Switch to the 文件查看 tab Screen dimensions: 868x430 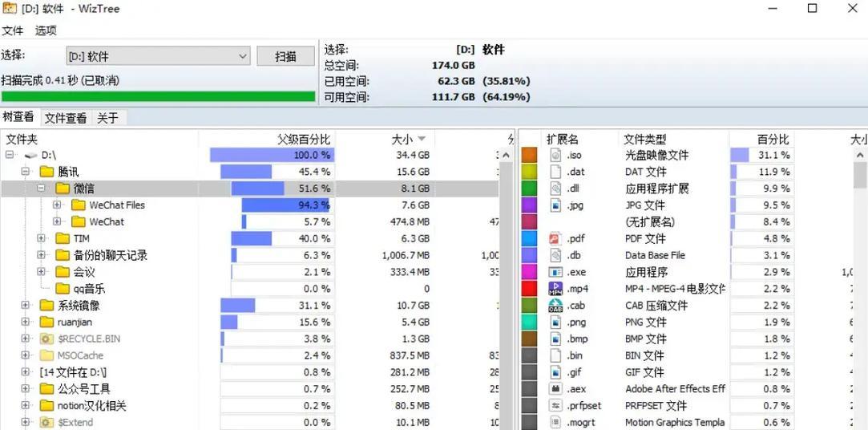[66, 118]
